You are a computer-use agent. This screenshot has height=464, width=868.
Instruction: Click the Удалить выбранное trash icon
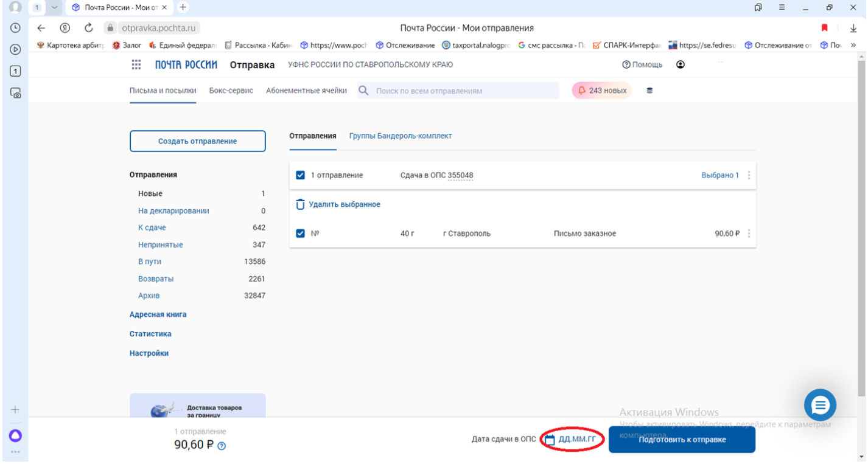(299, 204)
